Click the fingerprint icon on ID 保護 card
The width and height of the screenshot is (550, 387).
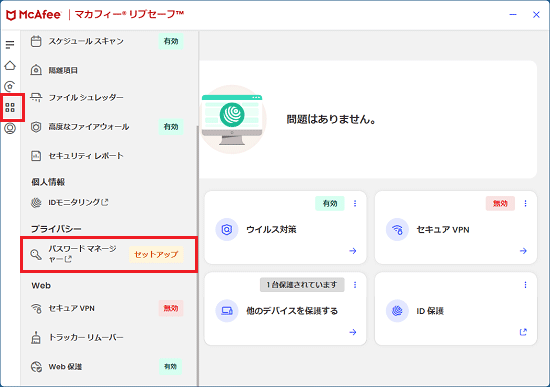397,311
